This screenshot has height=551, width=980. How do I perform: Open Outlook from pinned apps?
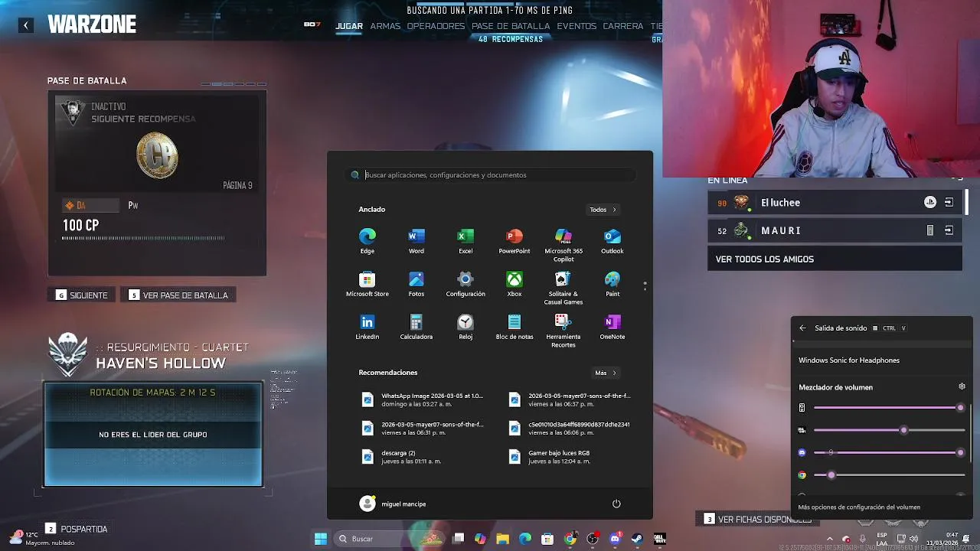[612, 241]
